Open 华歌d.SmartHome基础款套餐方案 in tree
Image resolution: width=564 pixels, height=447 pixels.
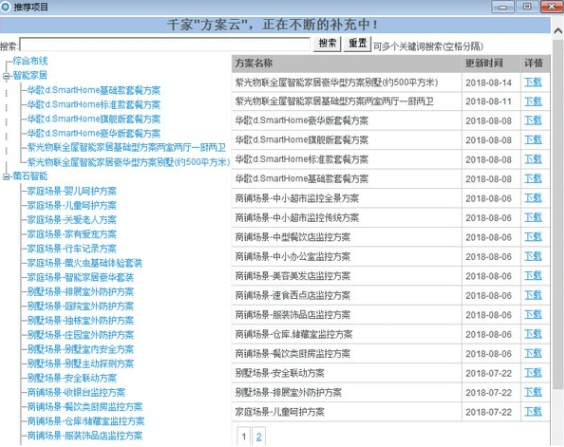pyautogui.click(x=94, y=90)
